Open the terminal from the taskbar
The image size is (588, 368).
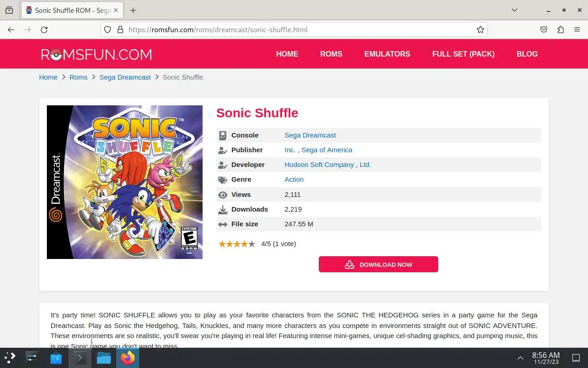click(80, 357)
